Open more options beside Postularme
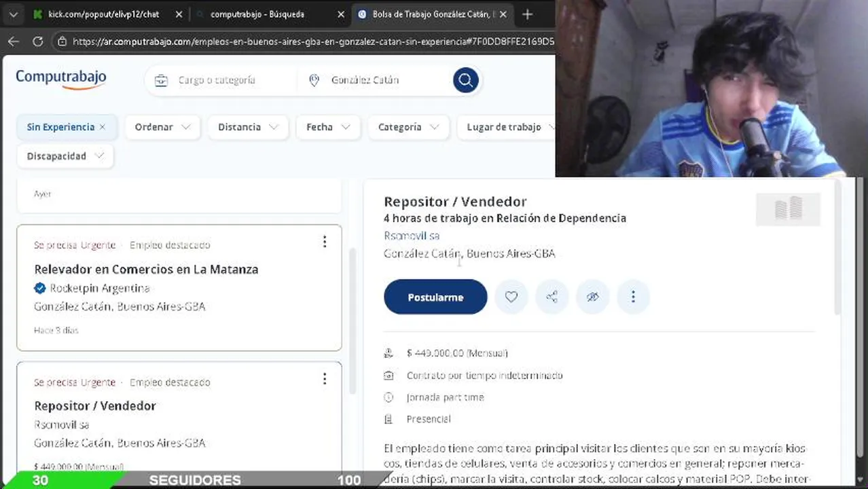 (x=633, y=297)
